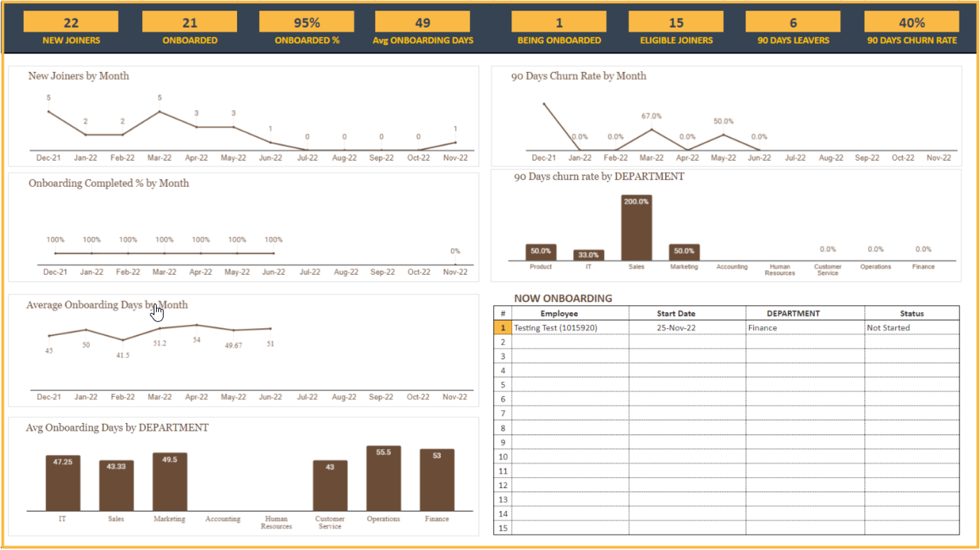Click the New Joiners by Month chart title
Screen dimensions: 980x550
(x=79, y=76)
